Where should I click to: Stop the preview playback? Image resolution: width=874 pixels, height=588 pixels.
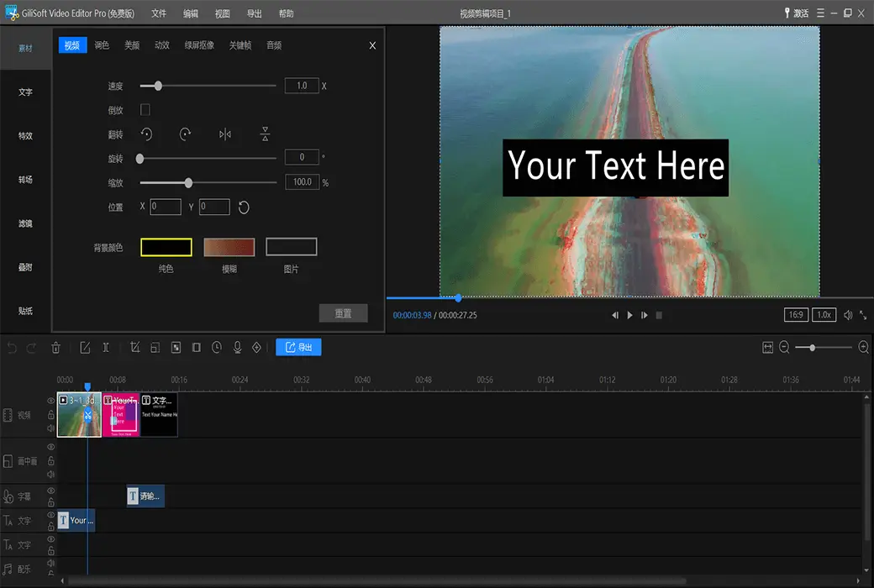[659, 316]
